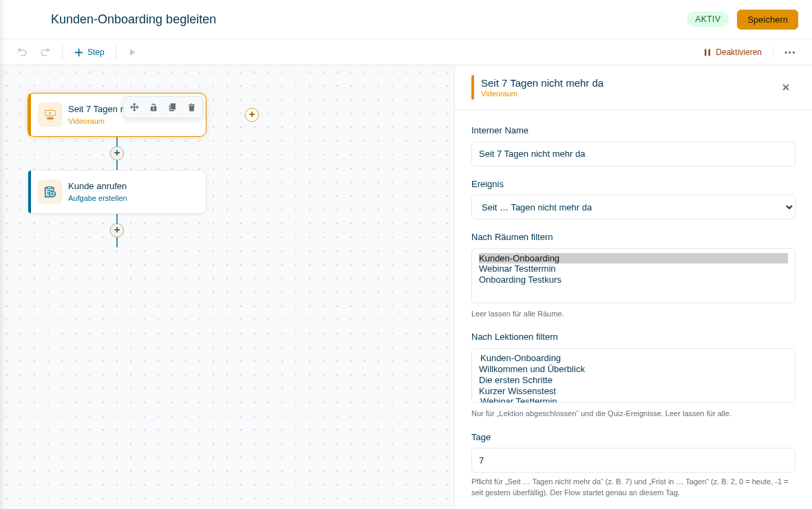Edit the Tage number field
The height and width of the screenshot is (509, 812).
pyautogui.click(x=633, y=460)
